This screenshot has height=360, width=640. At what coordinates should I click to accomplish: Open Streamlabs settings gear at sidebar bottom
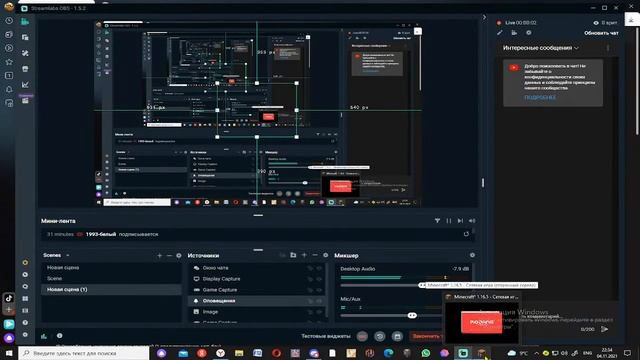pyautogui.click(x=25, y=334)
